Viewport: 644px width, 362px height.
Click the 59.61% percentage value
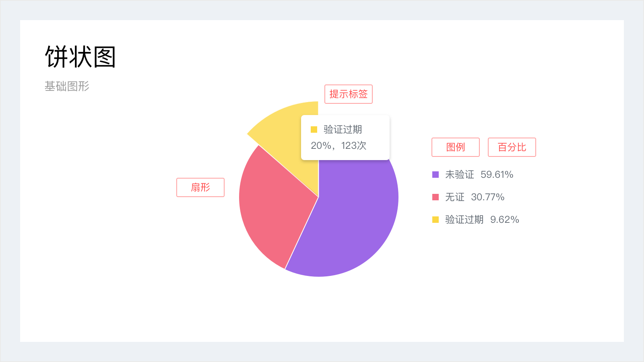click(x=497, y=175)
